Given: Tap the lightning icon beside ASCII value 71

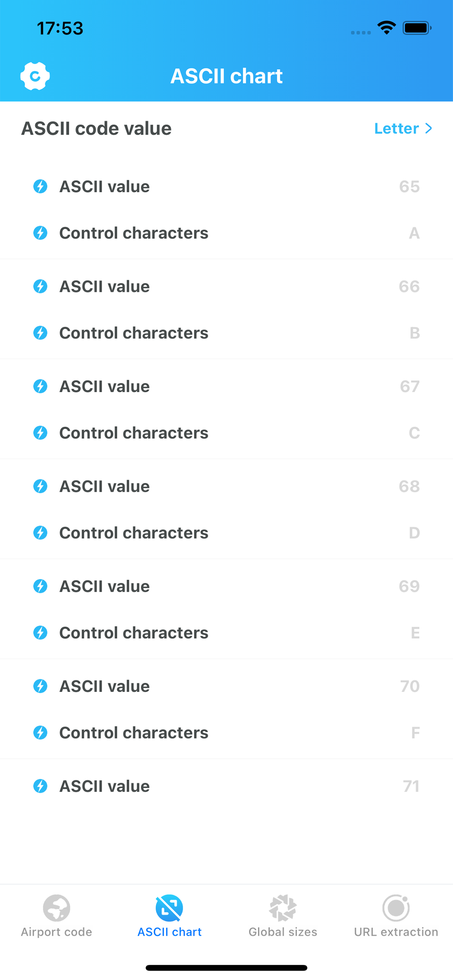Looking at the screenshot, I should [40, 786].
